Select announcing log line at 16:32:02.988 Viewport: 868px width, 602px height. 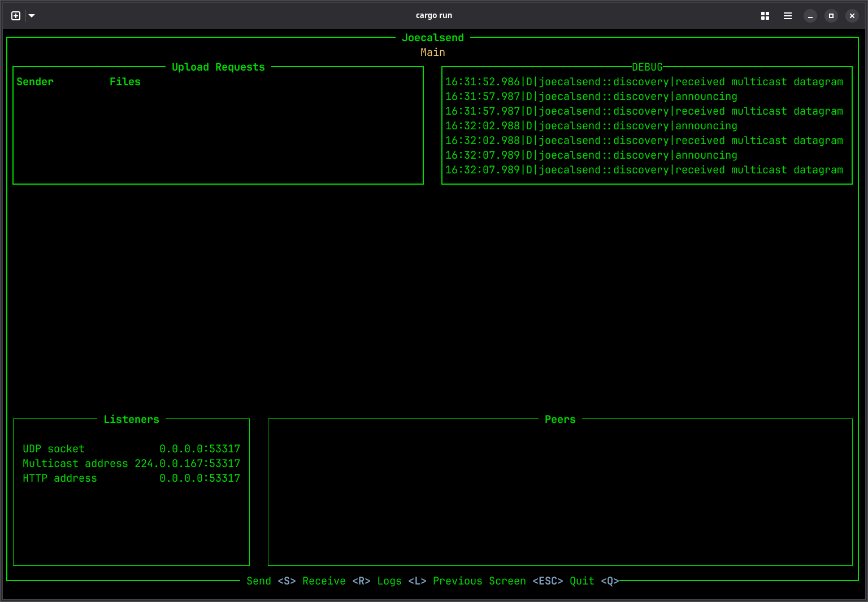coord(591,126)
